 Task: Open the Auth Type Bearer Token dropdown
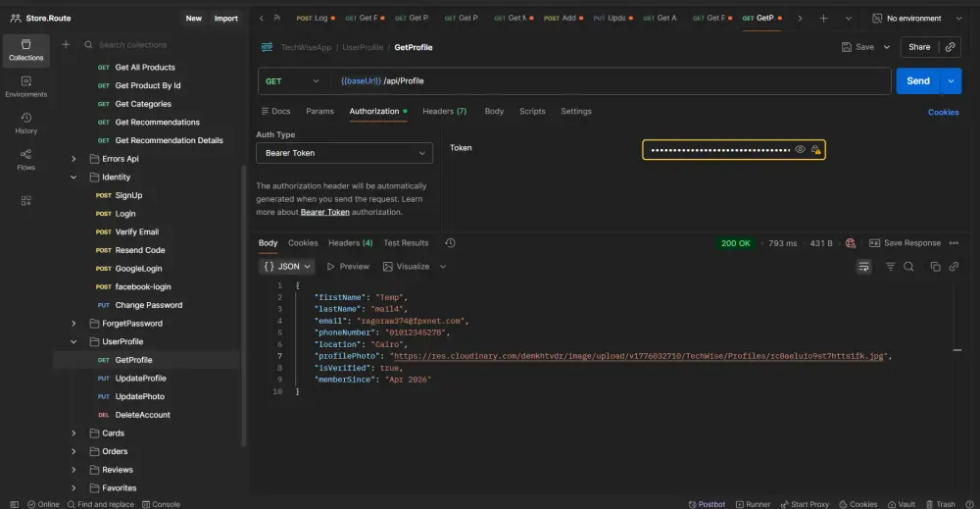click(x=344, y=153)
